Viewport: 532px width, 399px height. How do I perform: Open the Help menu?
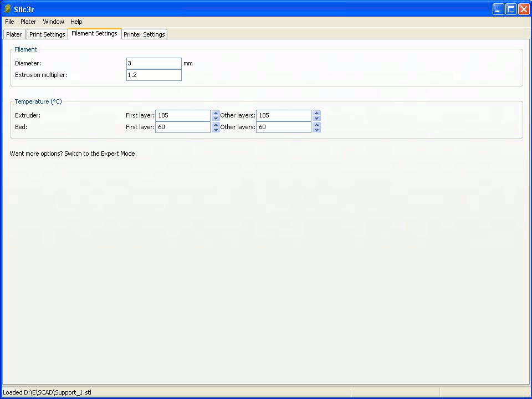pos(76,22)
